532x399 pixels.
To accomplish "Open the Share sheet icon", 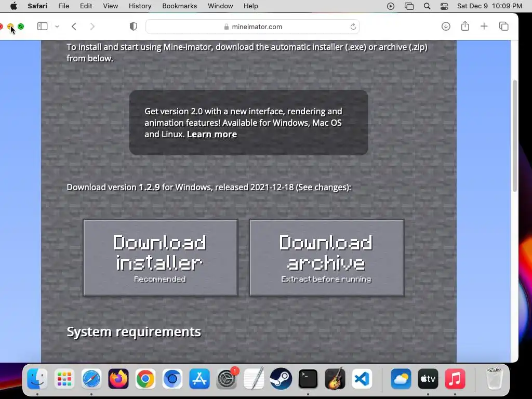I will click(x=465, y=26).
